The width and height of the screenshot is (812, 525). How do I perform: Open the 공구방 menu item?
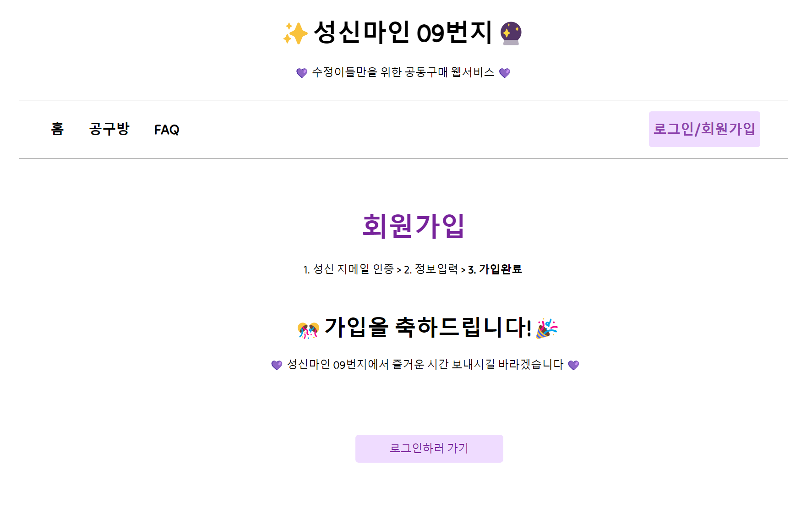[x=109, y=130]
